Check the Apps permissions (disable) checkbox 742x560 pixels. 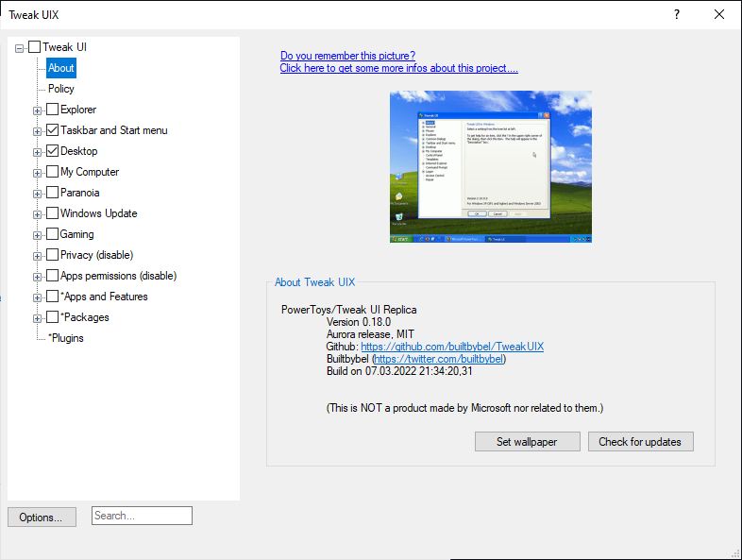[53, 276]
